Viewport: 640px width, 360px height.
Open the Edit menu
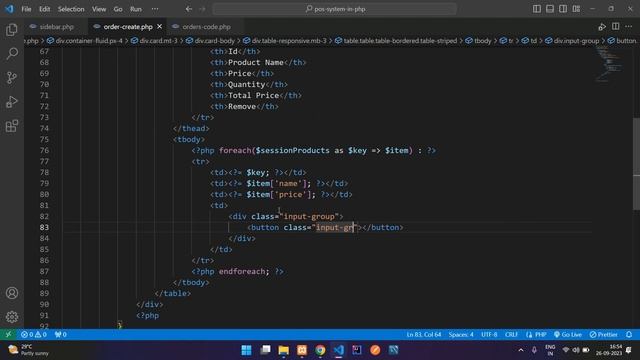coord(44,9)
